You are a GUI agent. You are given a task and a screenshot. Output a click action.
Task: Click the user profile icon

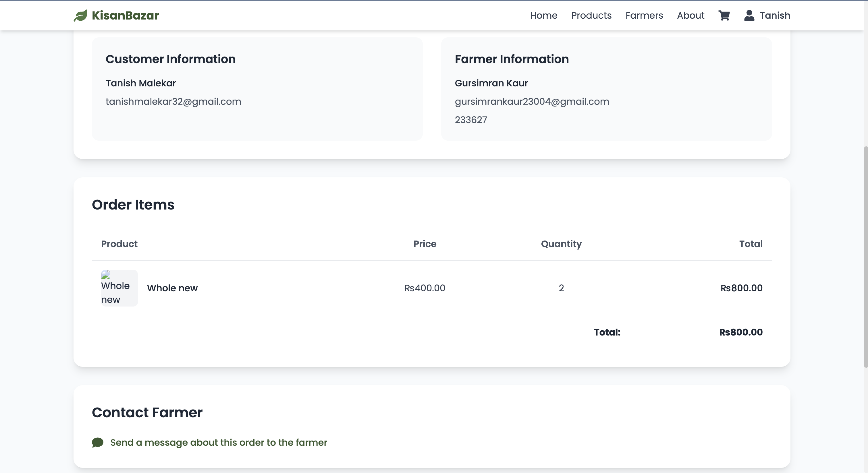tap(749, 15)
